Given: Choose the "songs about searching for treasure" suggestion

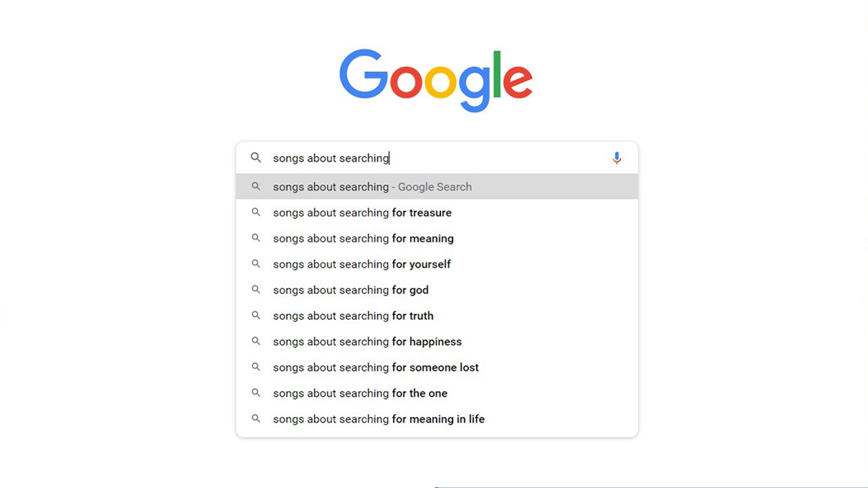Looking at the screenshot, I should click(362, 213).
